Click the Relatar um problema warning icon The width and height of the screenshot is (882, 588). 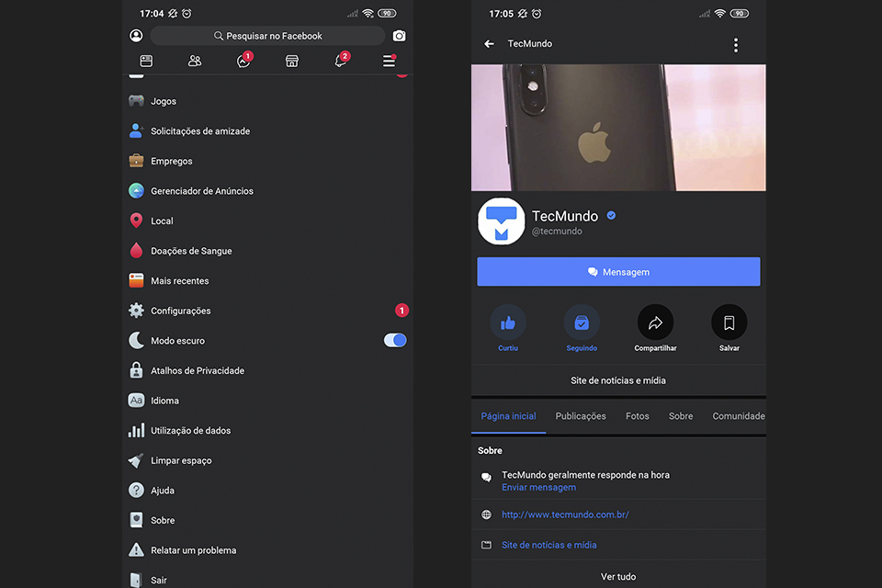tap(136, 549)
